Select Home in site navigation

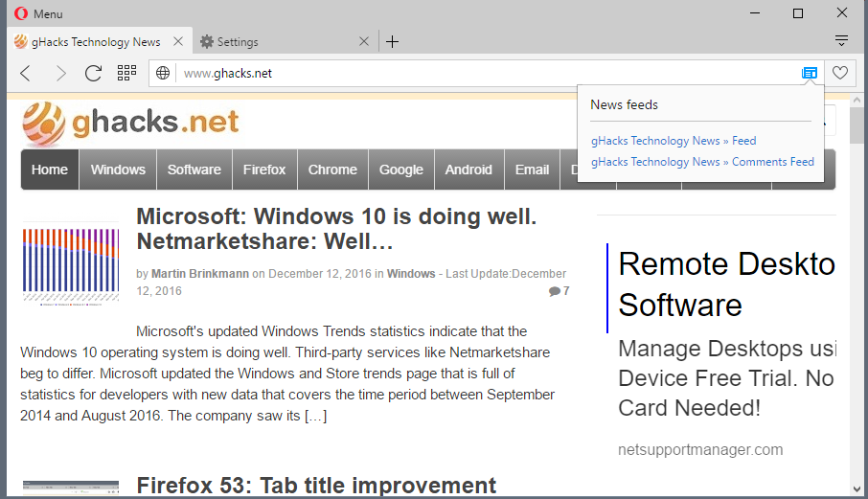(x=50, y=170)
